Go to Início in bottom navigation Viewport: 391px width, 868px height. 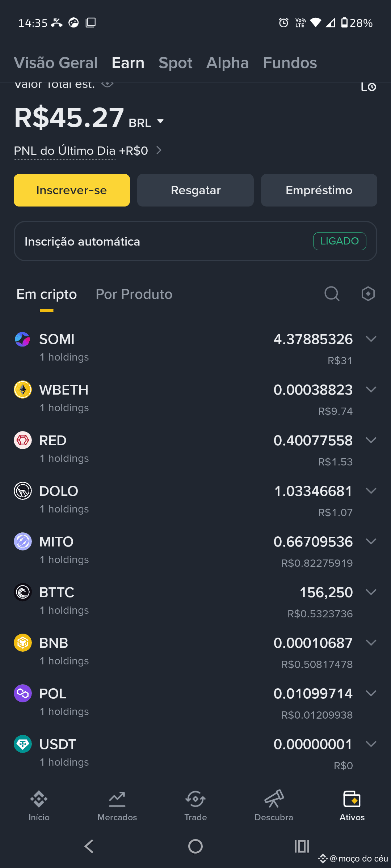(39, 806)
